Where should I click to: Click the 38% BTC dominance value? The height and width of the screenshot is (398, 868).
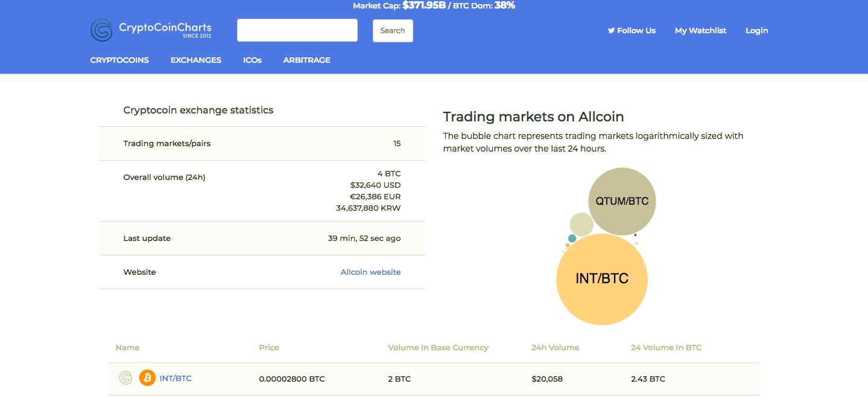(x=505, y=5)
